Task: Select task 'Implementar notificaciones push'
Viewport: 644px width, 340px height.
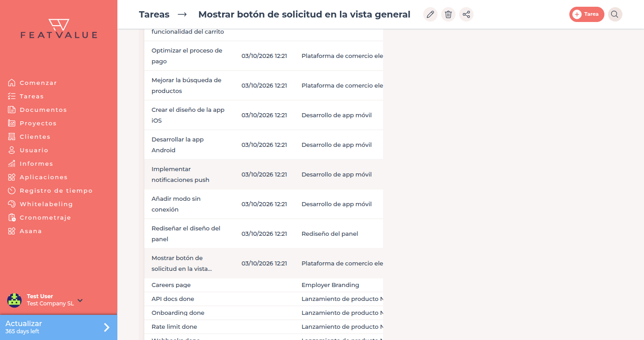Action: point(264,174)
